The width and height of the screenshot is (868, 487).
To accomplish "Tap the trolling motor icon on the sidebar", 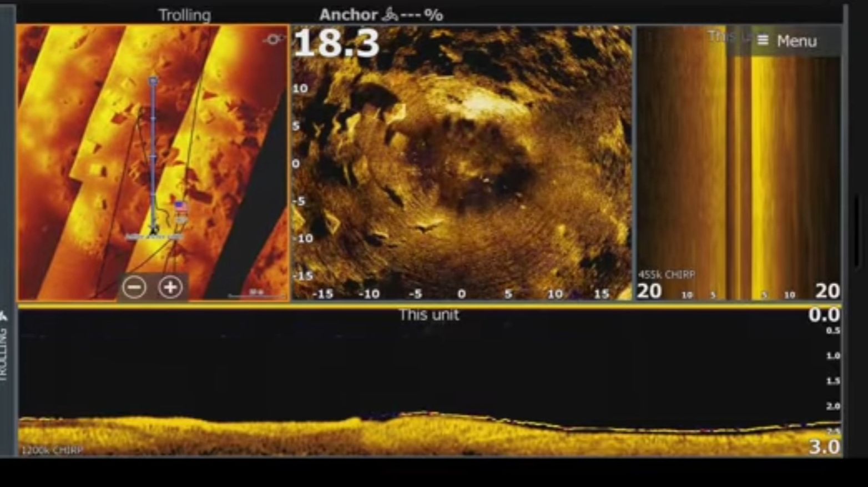I will [x=3, y=317].
